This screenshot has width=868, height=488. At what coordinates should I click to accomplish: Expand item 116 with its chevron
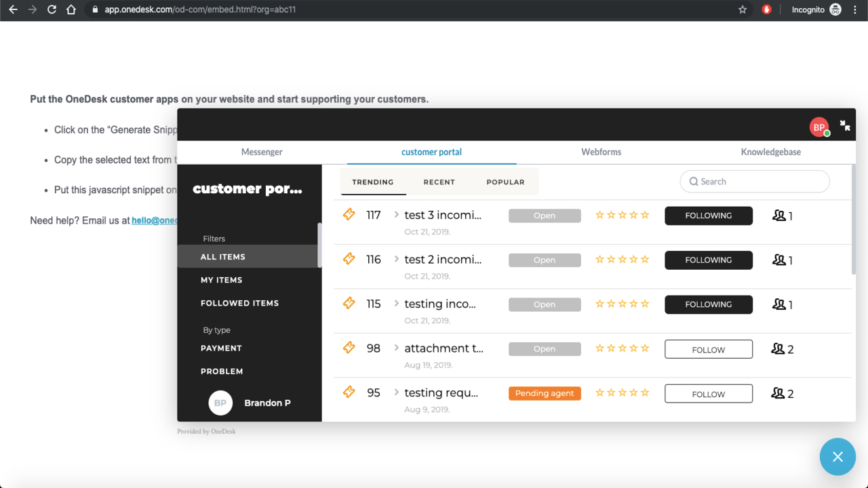(397, 259)
